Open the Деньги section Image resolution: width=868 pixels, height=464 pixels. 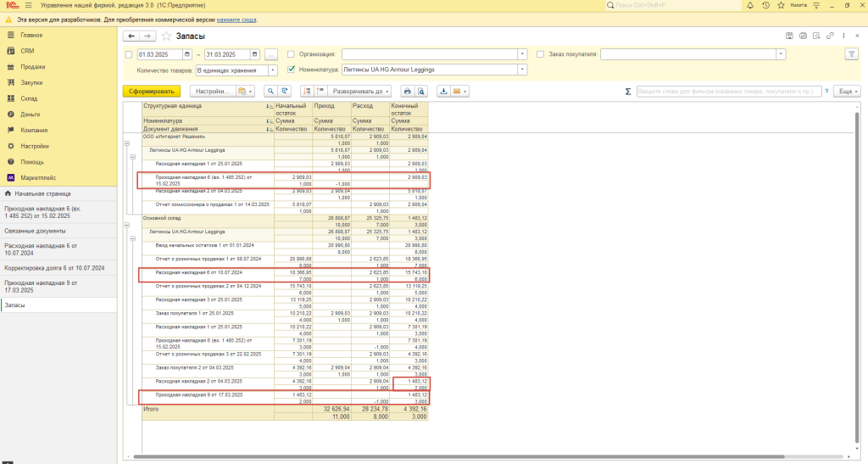58,114
